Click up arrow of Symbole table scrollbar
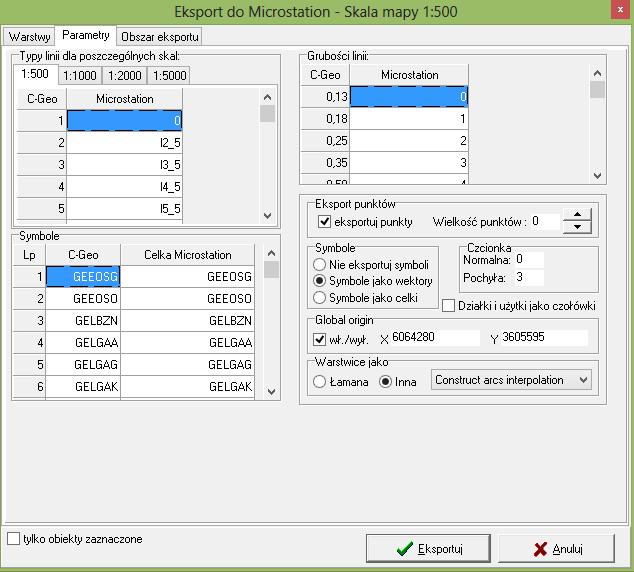Image resolution: width=634 pixels, height=572 pixels. (x=271, y=253)
